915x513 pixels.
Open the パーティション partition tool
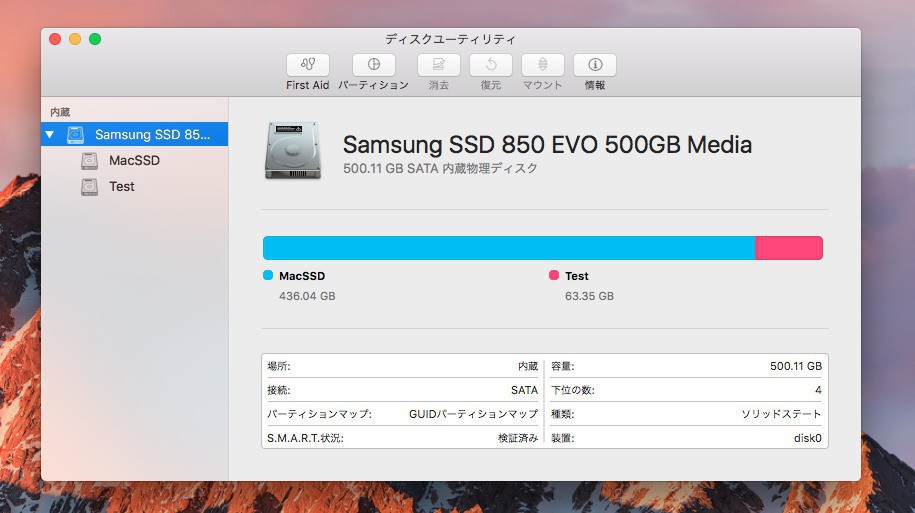click(x=373, y=65)
